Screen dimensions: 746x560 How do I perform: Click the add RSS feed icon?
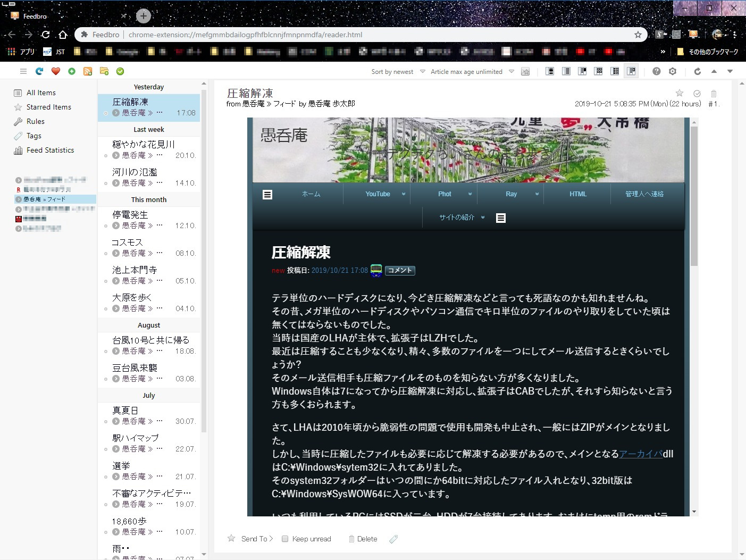click(88, 71)
